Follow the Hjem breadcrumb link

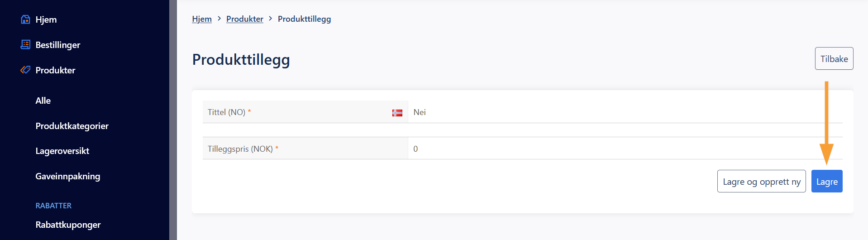click(x=202, y=19)
